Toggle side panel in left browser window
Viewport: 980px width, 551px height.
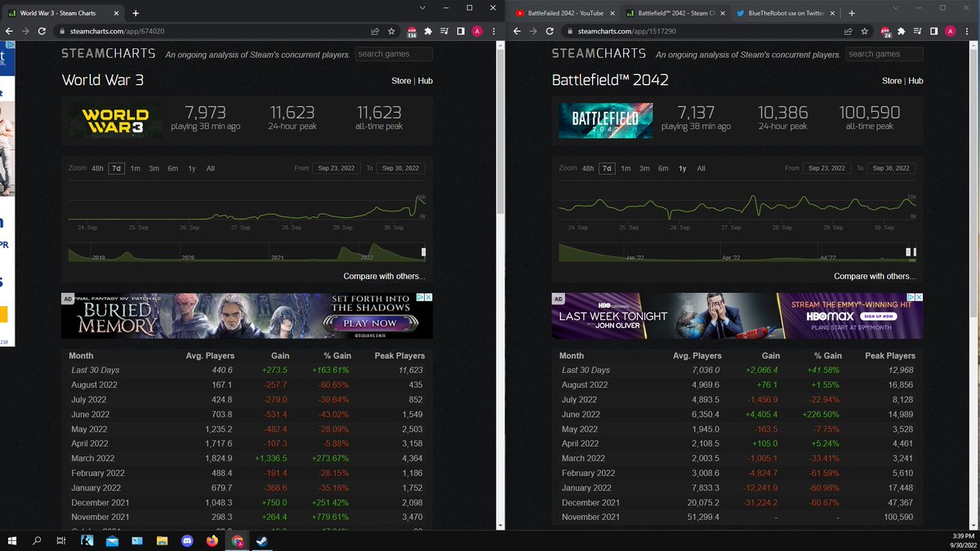[x=461, y=31]
